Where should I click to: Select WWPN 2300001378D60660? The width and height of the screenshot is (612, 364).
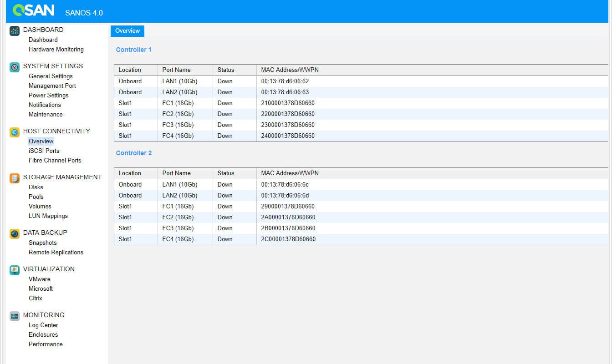click(x=288, y=125)
